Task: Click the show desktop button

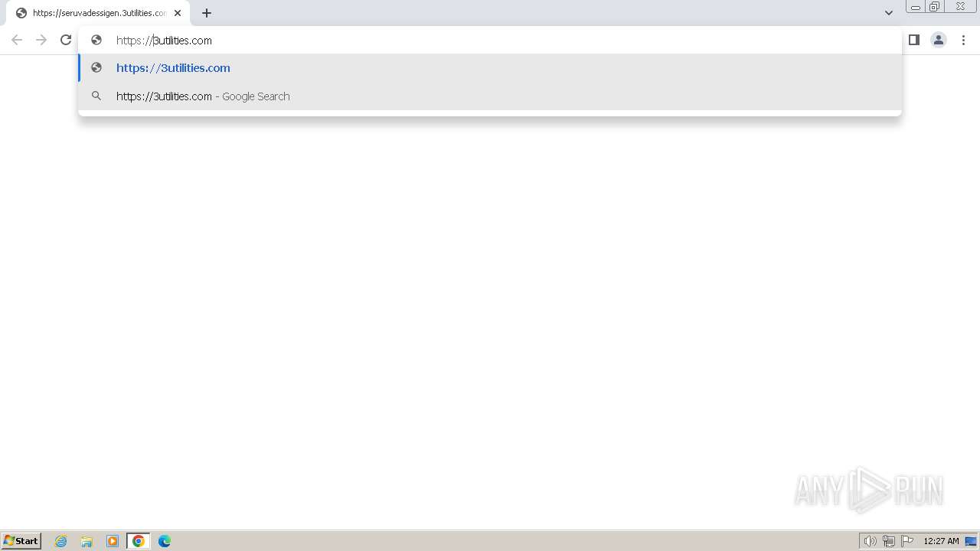Action: coord(971,541)
